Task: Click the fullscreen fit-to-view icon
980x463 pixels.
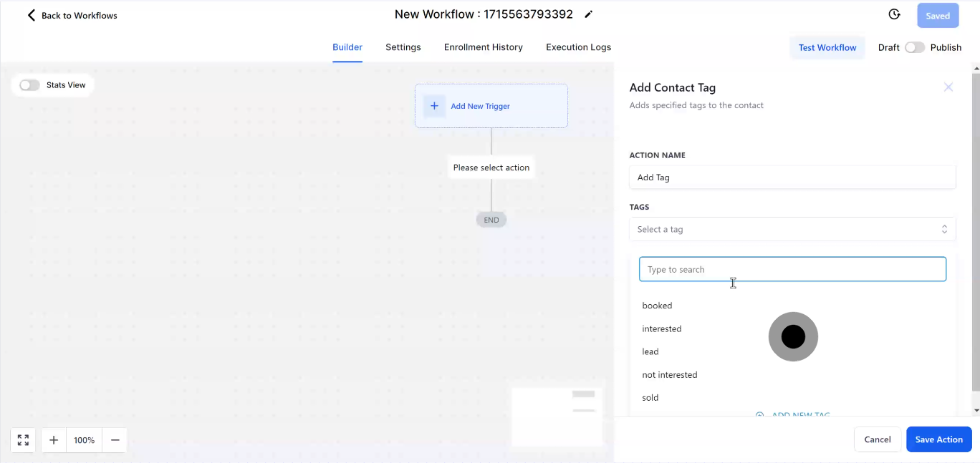Action: 23,440
